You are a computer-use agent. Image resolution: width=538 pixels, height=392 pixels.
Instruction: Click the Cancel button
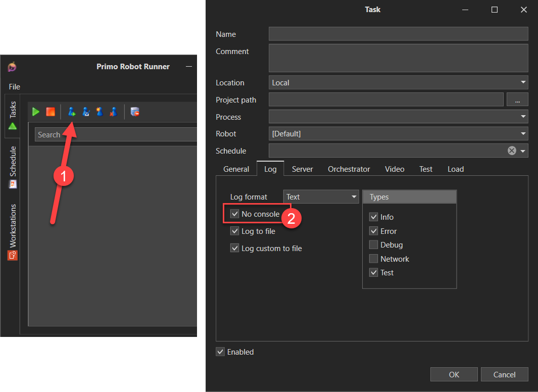(x=504, y=374)
